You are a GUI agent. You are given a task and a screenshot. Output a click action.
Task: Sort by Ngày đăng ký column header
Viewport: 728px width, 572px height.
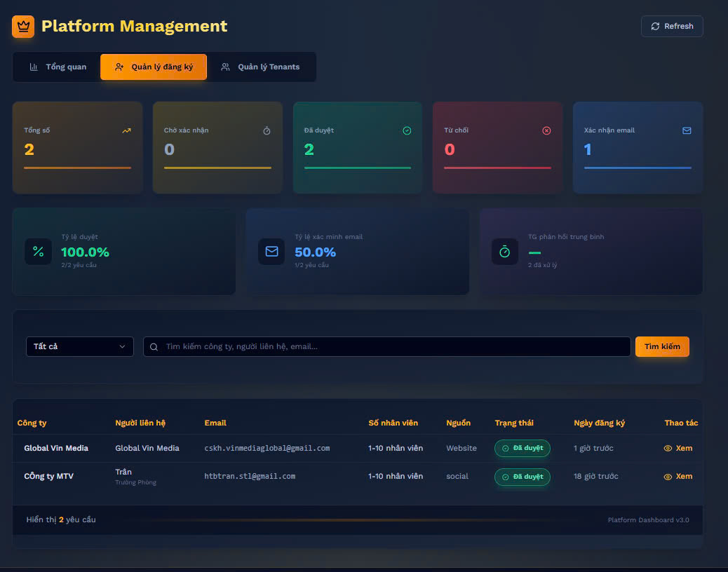[x=599, y=423]
